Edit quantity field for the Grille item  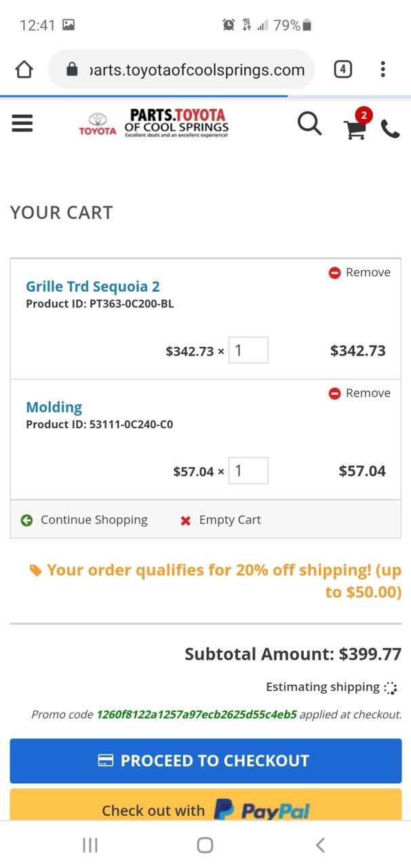248,350
